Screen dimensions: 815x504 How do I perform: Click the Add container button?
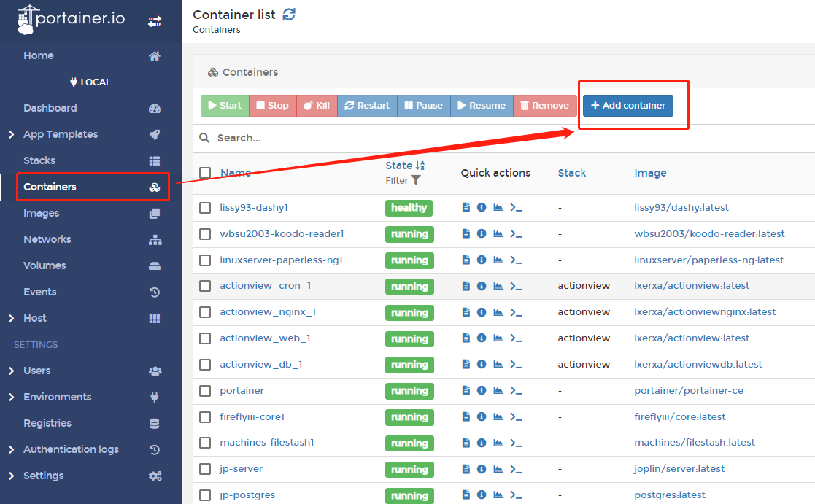pos(627,106)
